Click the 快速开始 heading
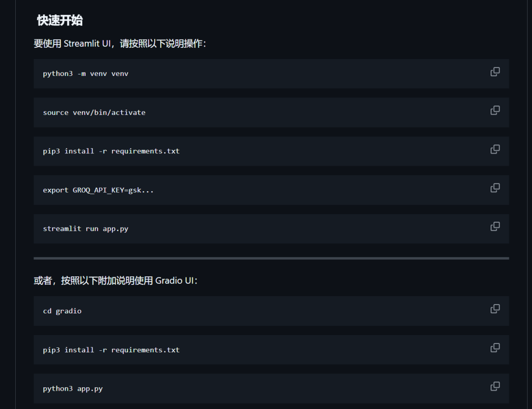The height and width of the screenshot is (409, 532). pyautogui.click(x=60, y=20)
